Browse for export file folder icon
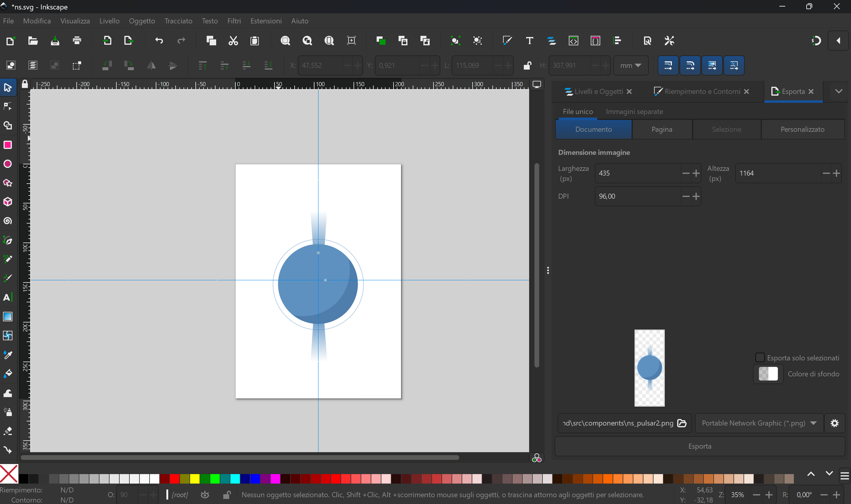The width and height of the screenshot is (851, 504). (682, 423)
